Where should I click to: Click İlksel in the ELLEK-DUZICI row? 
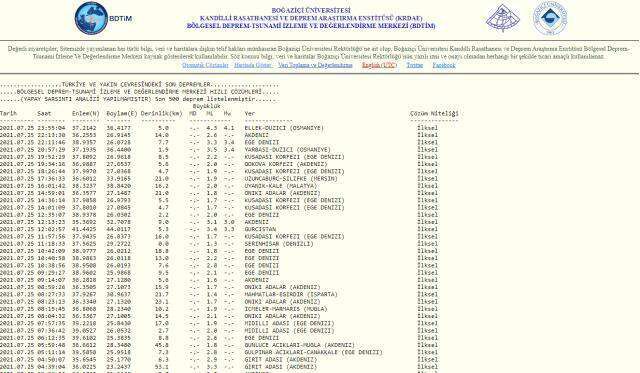pos(427,128)
